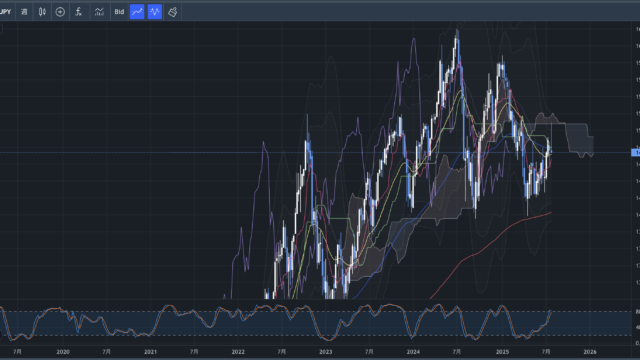
Task: Click the 2022 label on time axis
Action: pos(238,352)
